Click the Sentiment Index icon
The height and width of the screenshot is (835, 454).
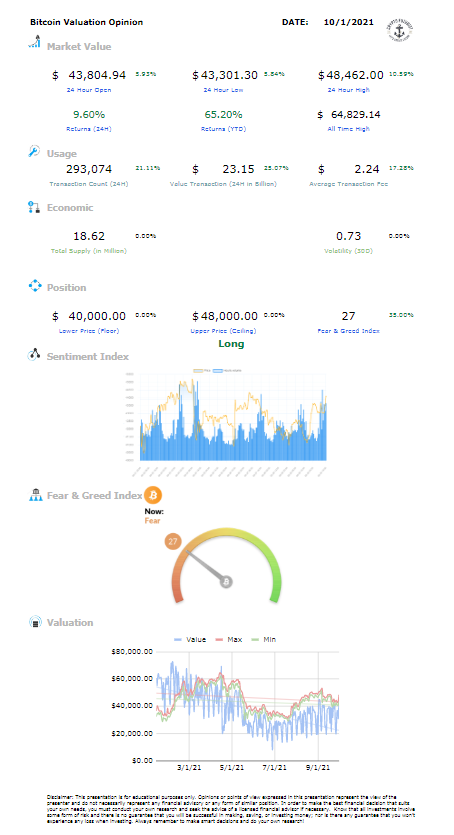34,355
